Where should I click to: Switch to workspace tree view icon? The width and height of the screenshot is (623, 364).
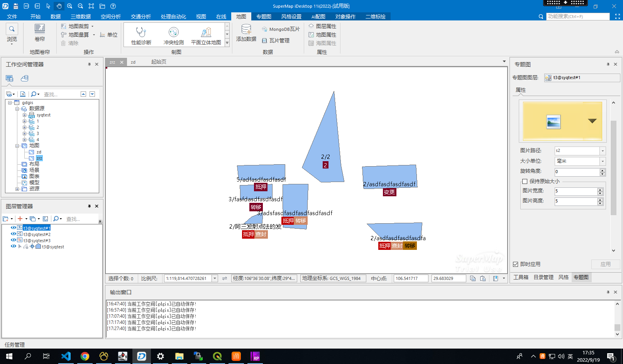[x=10, y=78]
